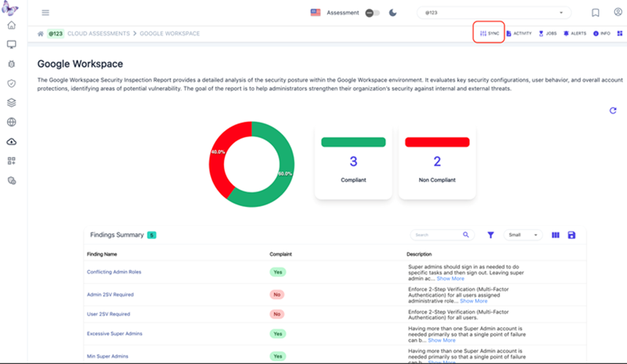
Task: Open the column chooser icon
Action: coord(556,235)
